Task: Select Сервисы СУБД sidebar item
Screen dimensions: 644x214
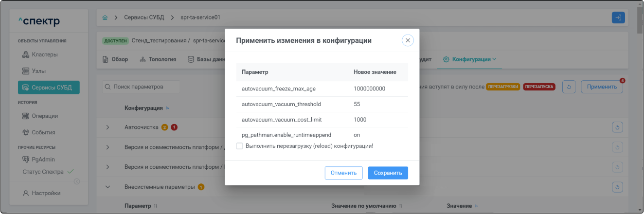Action: 49,88
